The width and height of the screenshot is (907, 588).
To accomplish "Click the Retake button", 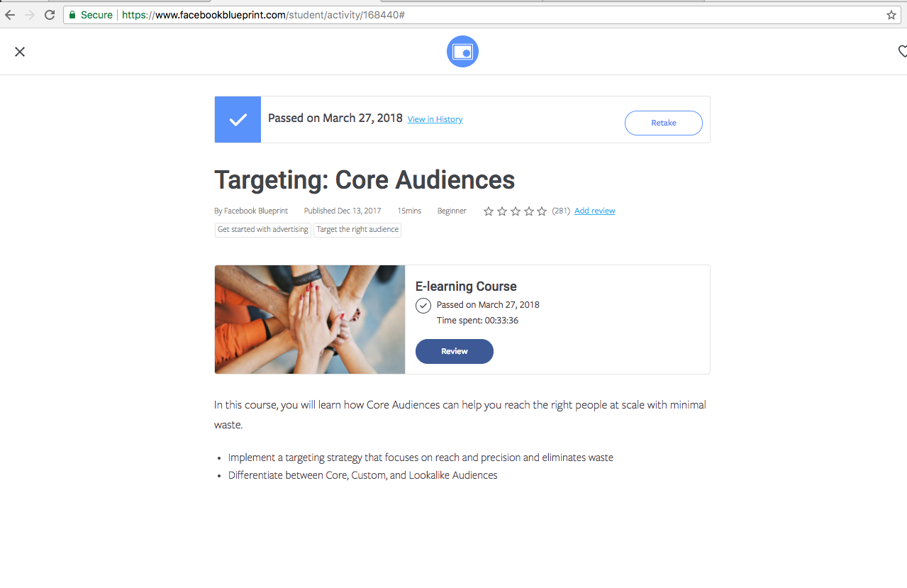I will click(663, 123).
